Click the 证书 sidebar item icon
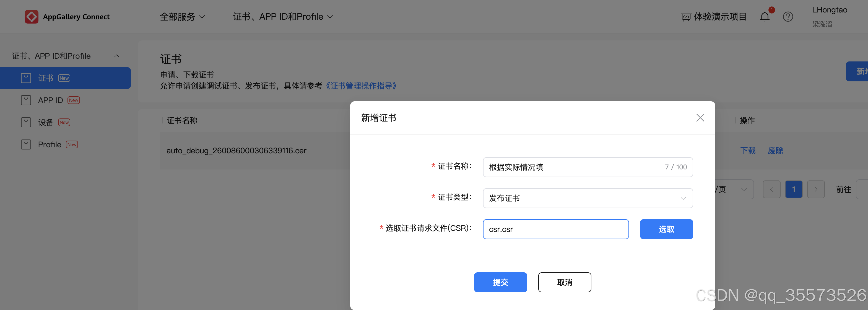 26,78
